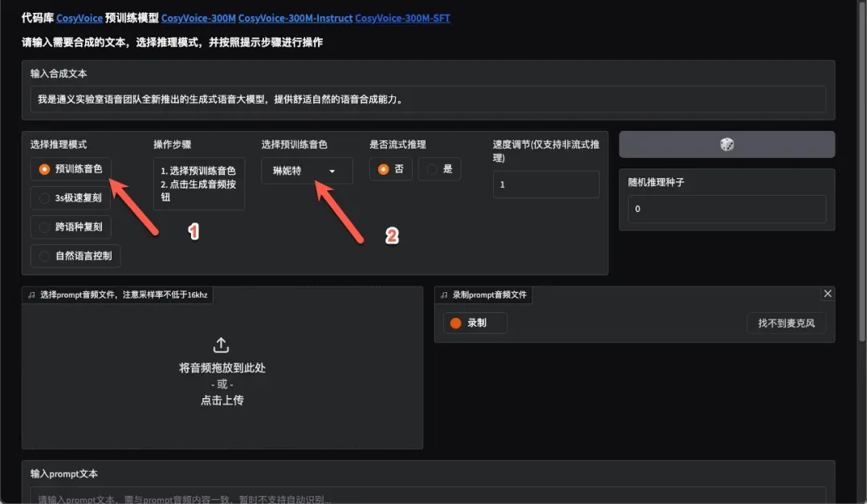Open the CosyVoice repository link
The width and height of the screenshot is (867, 504).
tap(79, 18)
